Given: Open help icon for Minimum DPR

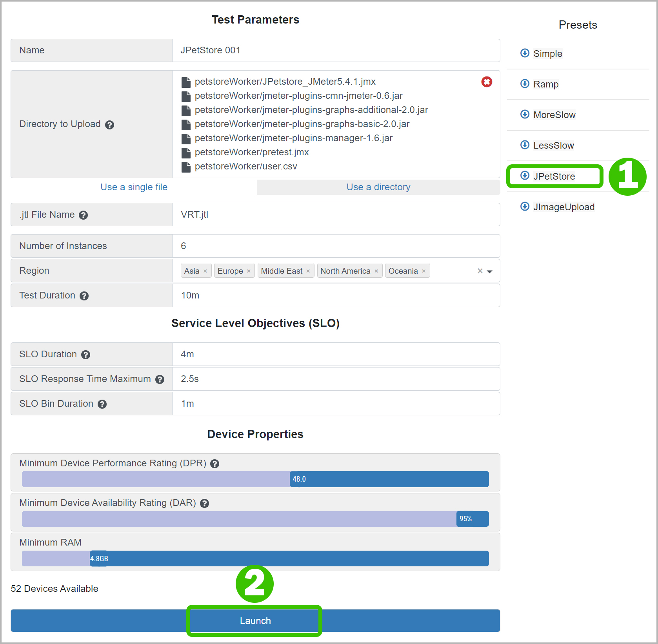Looking at the screenshot, I should [x=214, y=464].
